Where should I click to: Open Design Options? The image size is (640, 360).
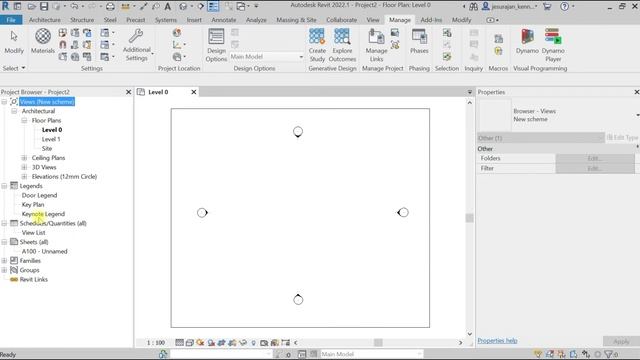point(216,45)
